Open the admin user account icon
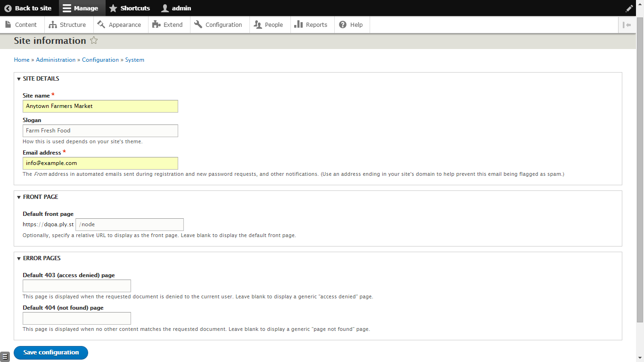 (x=165, y=8)
